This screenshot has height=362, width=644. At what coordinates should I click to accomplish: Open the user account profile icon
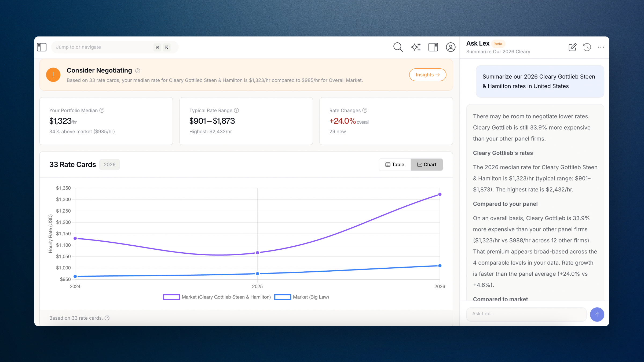tap(451, 47)
